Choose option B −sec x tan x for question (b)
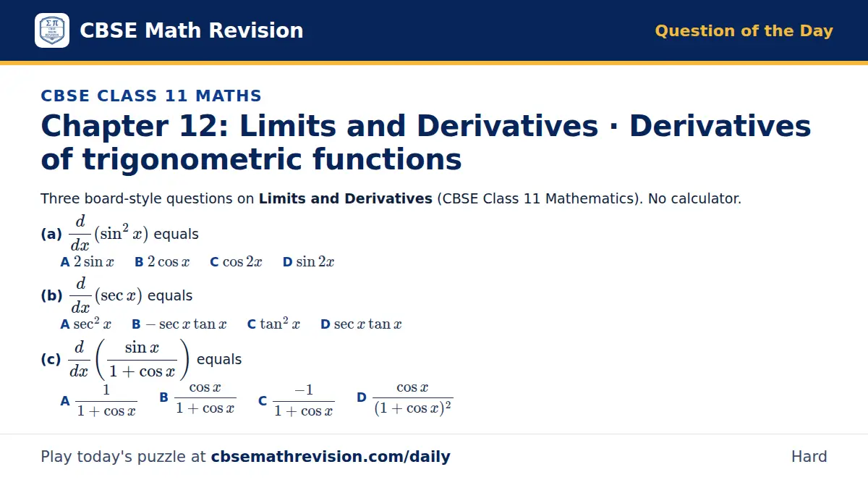Image resolution: width=868 pixels, height=480 pixels. click(179, 324)
